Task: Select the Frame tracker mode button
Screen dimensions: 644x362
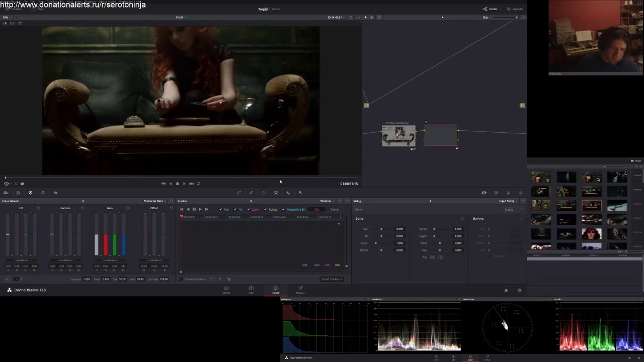Action: coord(334,209)
